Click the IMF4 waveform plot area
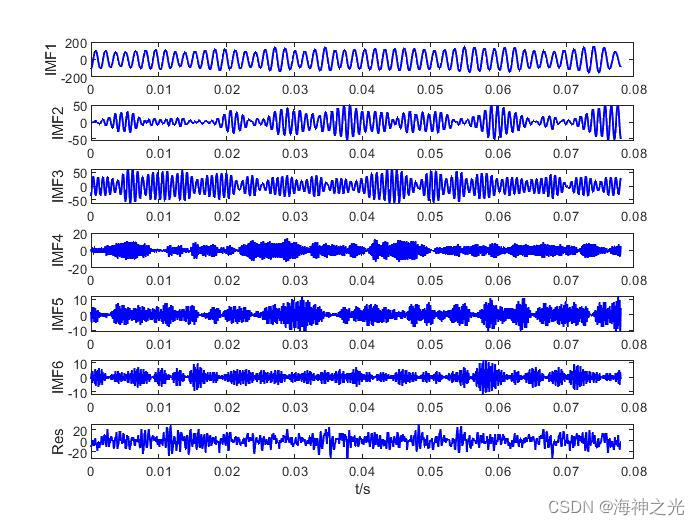700x525 pixels. (362, 250)
